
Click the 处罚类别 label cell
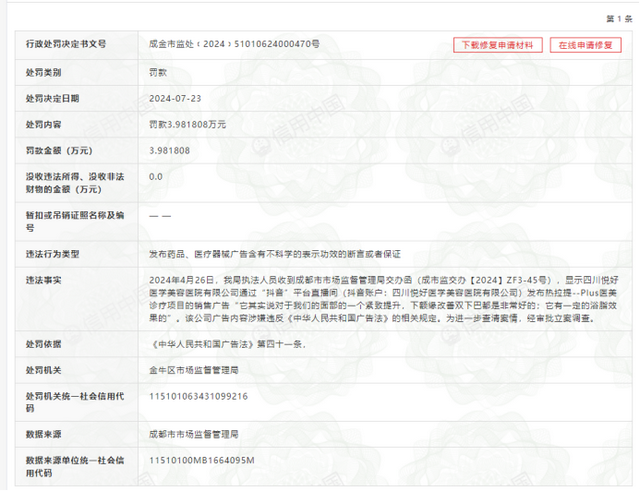click(44, 73)
